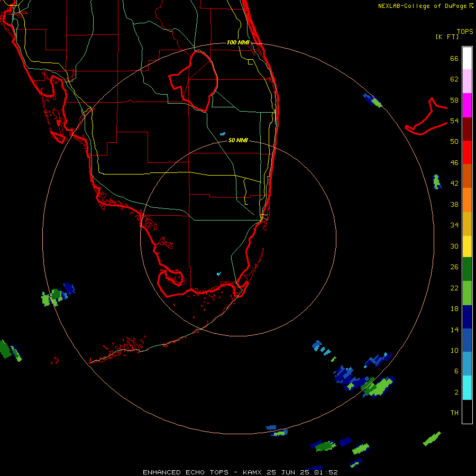Click the black TH threshold swatch
This screenshot has height=476, width=476.
tap(467, 411)
